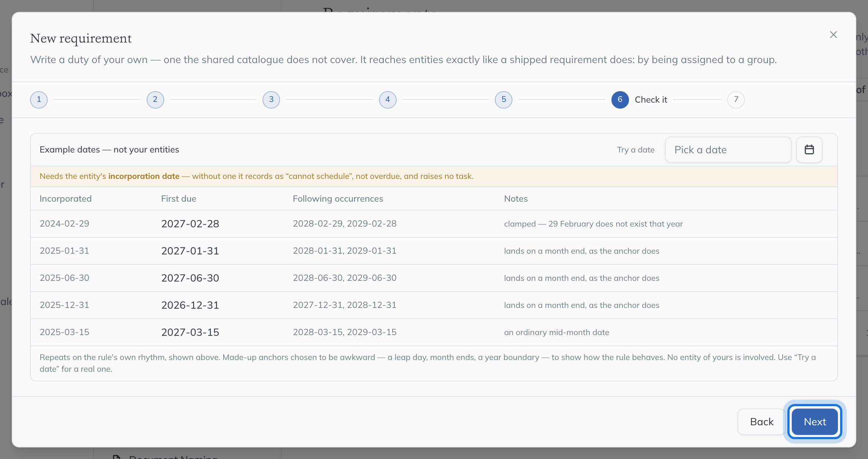This screenshot has height=459, width=868.
Task: Click the Next button
Action: coord(815,422)
